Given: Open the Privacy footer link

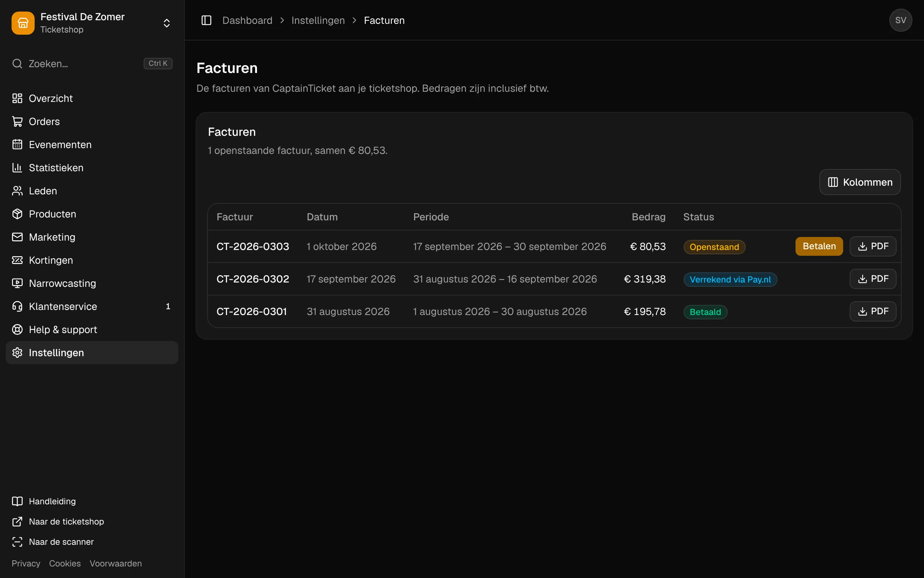Looking at the screenshot, I should (26, 564).
